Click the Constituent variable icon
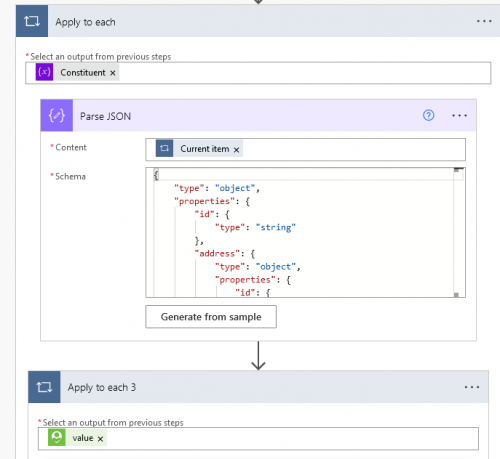This screenshot has height=459, width=500. pyautogui.click(x=44, y=72)
